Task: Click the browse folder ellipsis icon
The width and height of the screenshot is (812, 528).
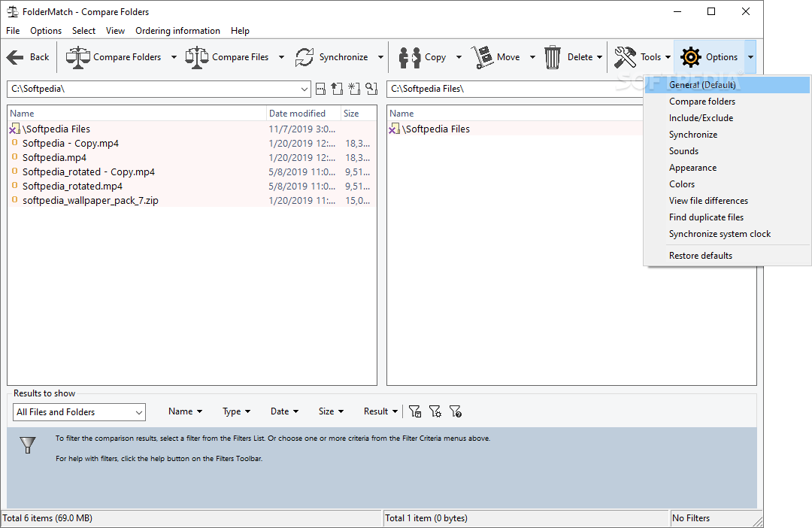Action: point(321,89)
